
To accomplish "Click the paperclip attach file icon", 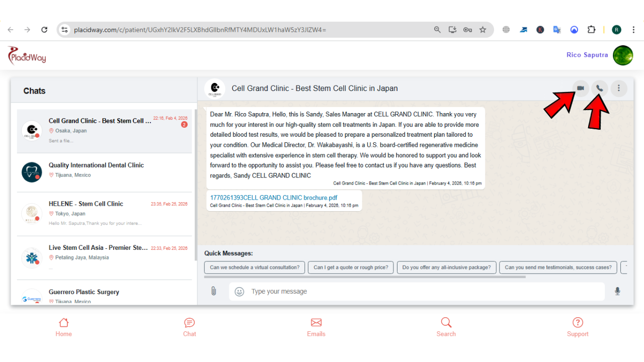I will (x=213, y=291).
